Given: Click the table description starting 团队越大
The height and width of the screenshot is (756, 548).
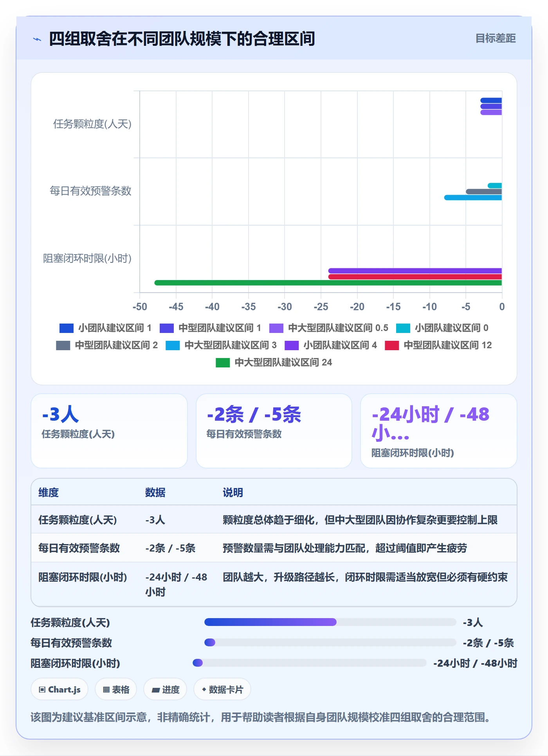Looking at the screenshot, I should (365, 577).
